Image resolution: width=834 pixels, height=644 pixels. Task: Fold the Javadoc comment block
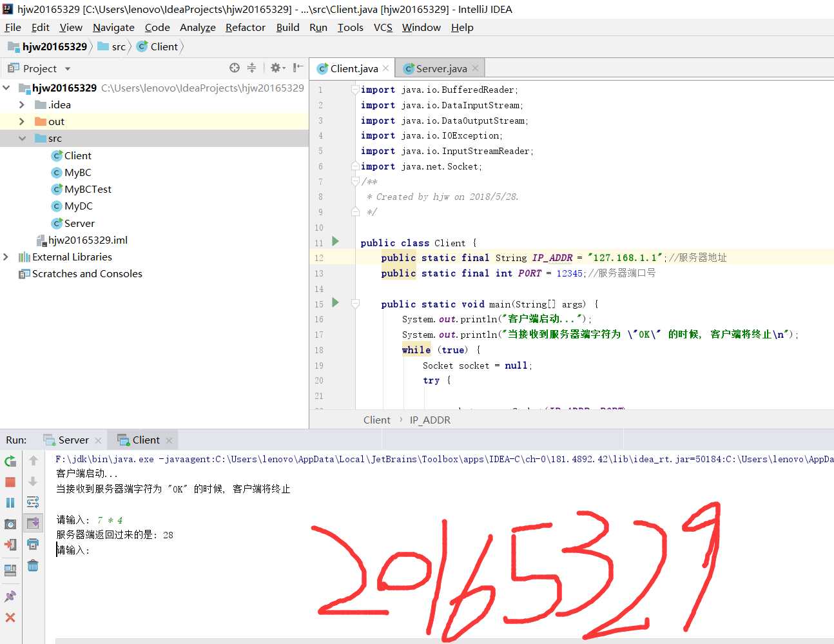coord(355,181)
